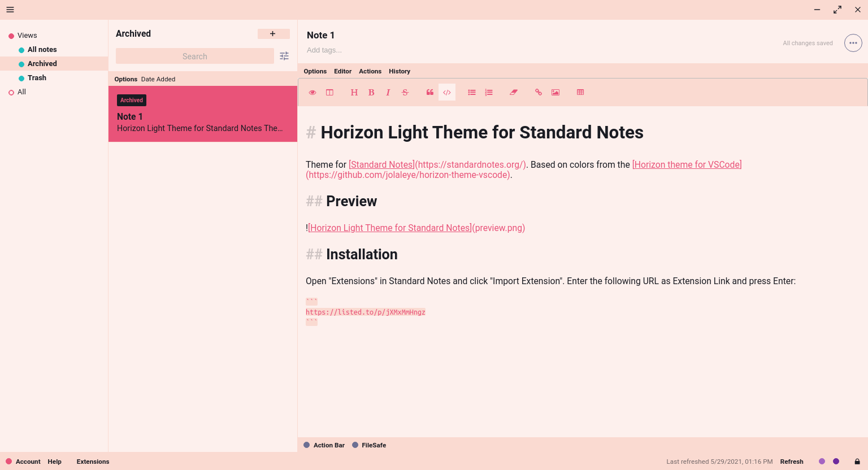Viewport: 868px width, 470px height.
Task: Insert a table with the grid icon
Action: 580,93
